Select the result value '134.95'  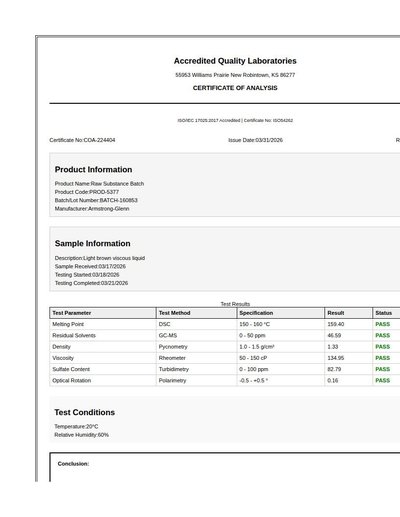(336, 358)
